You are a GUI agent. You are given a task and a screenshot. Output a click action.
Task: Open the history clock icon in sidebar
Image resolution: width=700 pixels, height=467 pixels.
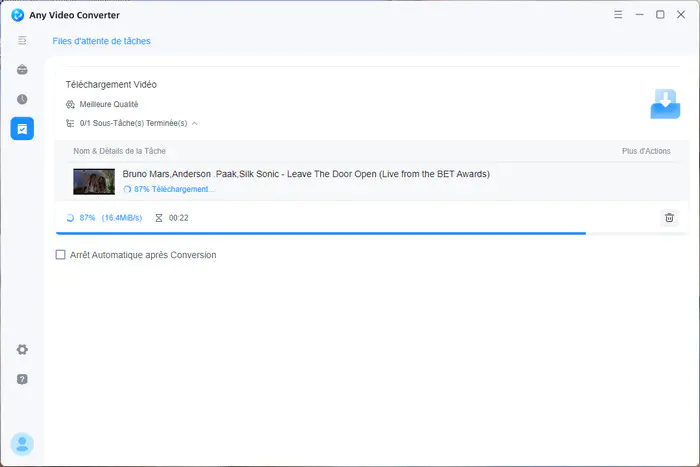pyautogui.click(x=22, y=99)
